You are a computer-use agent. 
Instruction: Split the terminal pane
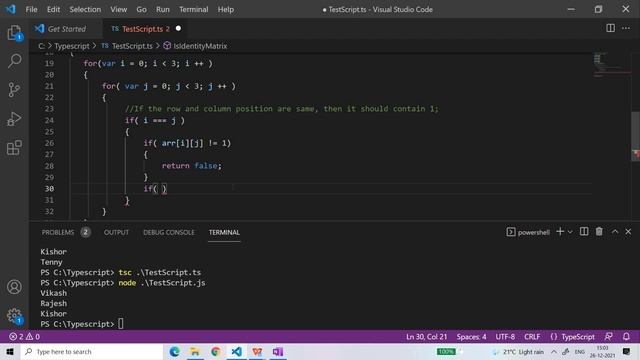tap(584, 232)
